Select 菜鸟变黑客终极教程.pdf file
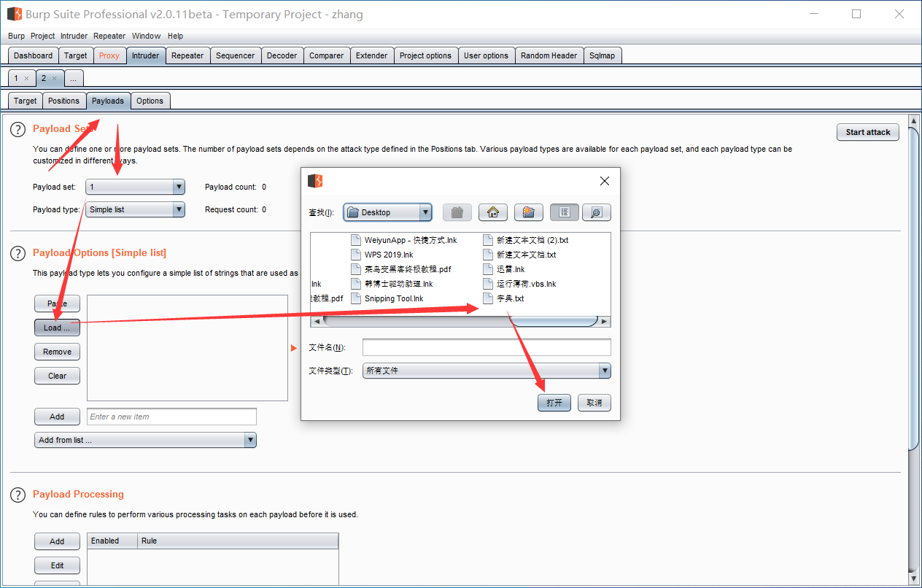This screenshot has width=922, height=588. (x=401, y=269)
